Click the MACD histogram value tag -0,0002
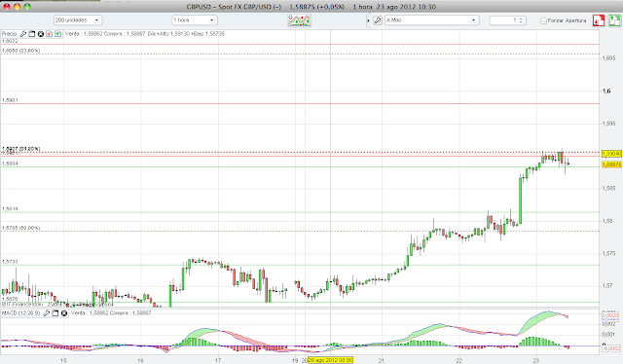This screenshot has height=364, width=623. pyautogui.click(x=612, y=348)
